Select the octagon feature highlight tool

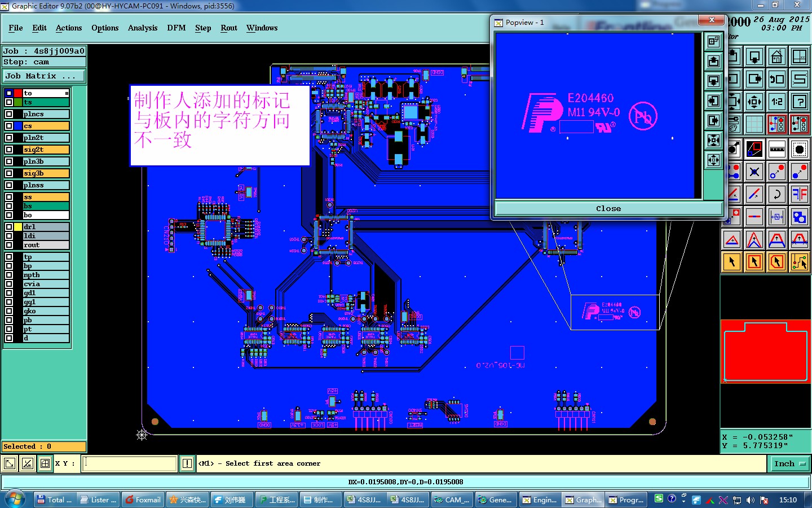point(800,149)
